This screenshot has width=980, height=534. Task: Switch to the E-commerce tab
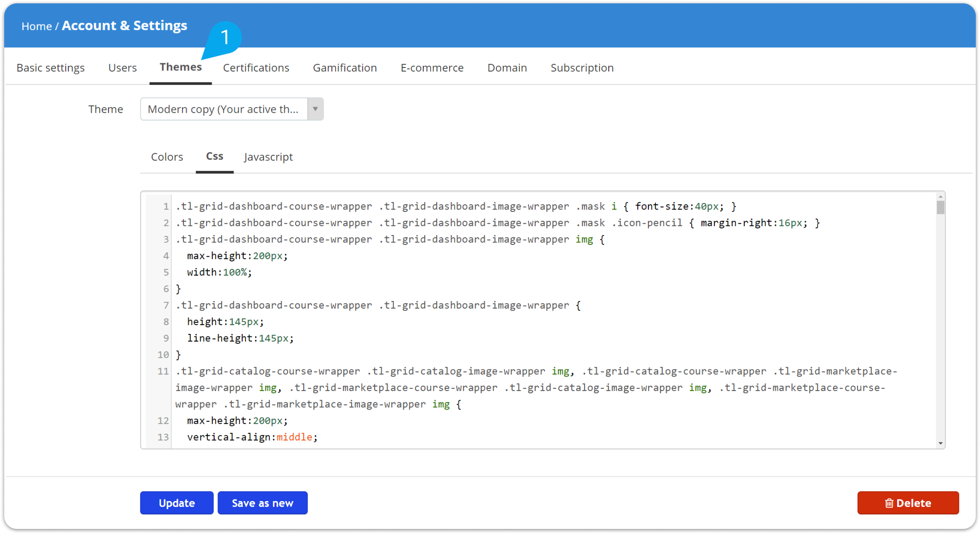click(x=432, y=68)
